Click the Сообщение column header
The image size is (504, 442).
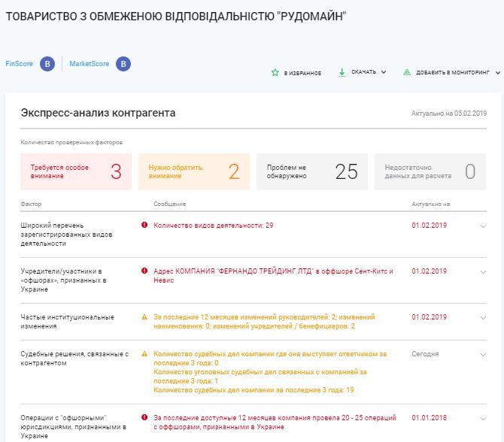click(170, 204)
